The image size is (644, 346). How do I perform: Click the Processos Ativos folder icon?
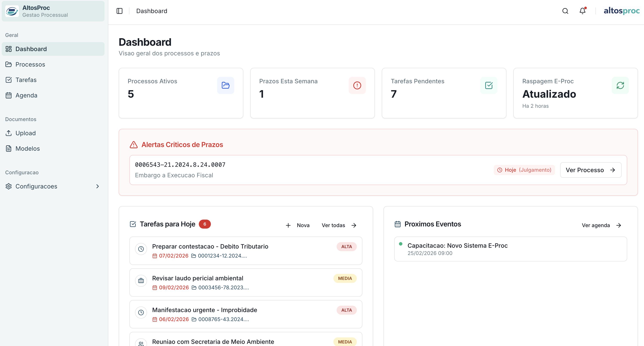(x=225, y=85)
